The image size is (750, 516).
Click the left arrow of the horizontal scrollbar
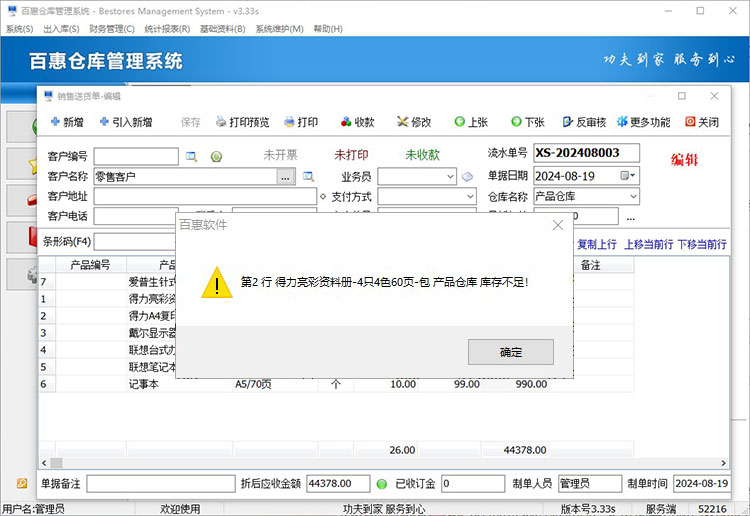[44, 462]
